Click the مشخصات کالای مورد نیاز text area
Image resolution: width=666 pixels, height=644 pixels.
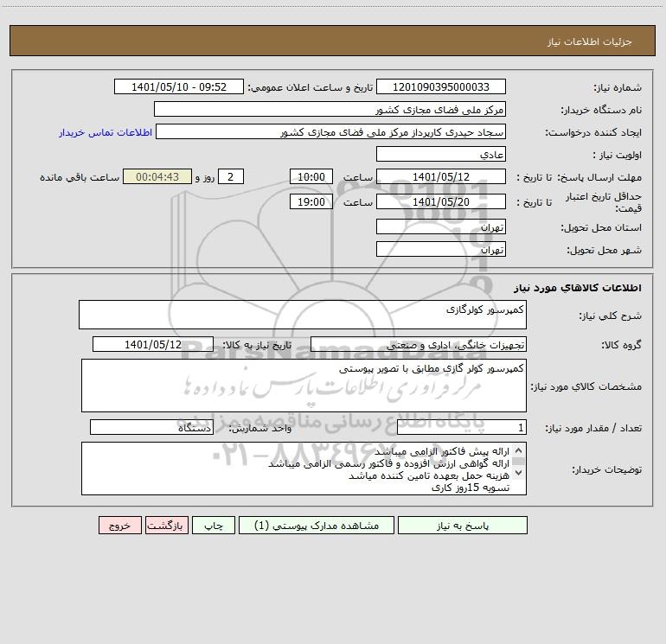304,386
